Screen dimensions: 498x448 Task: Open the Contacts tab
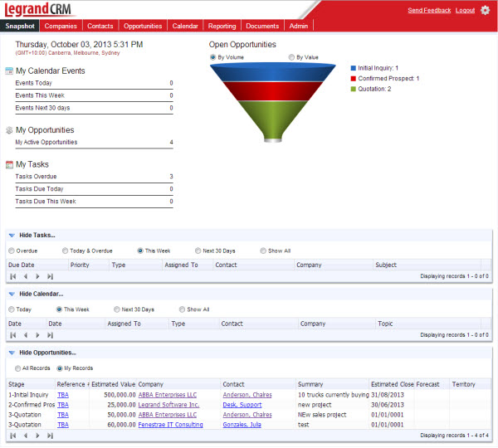click(100, 26)
